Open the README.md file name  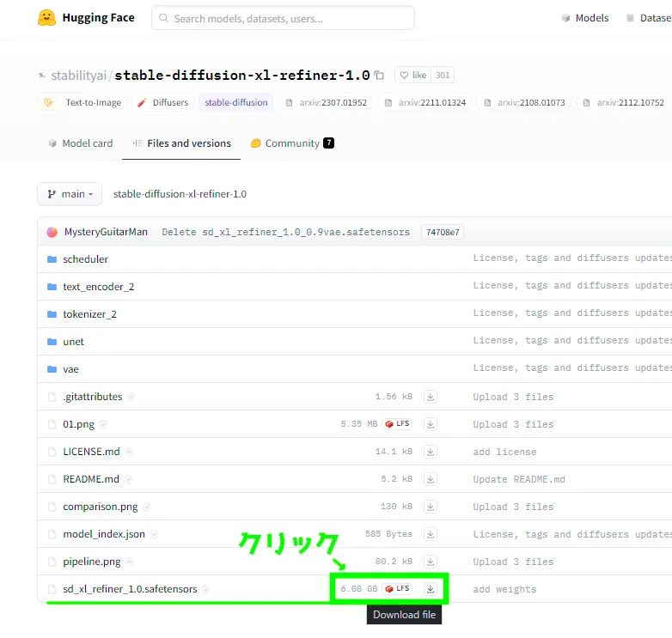pyautogui.click(x=91, y=479)
